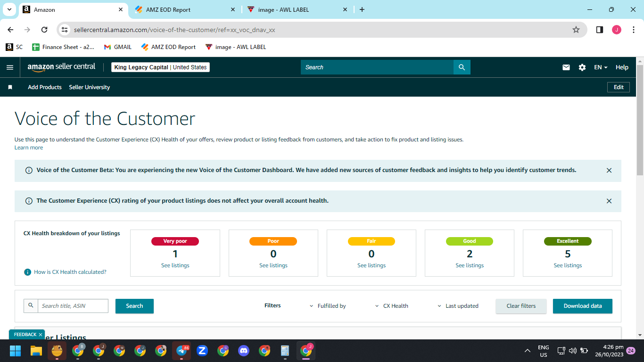Select the Amazon browser tab
Viewport: 644px width, 362px height.
(73, 9)
